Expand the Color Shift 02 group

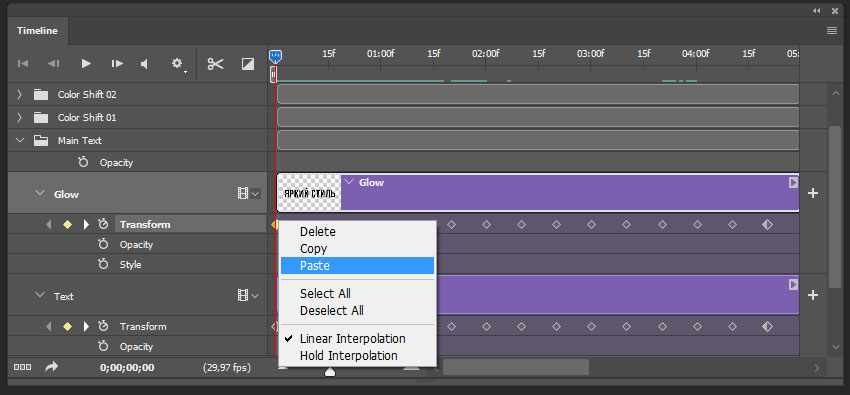coord(20,95)
